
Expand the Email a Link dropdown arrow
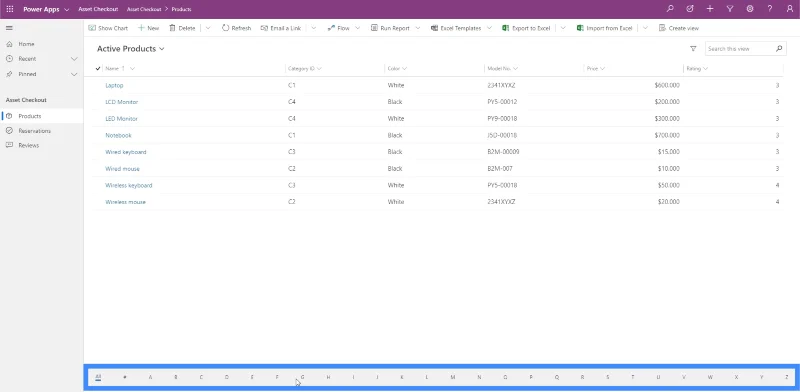coord(313,28)
